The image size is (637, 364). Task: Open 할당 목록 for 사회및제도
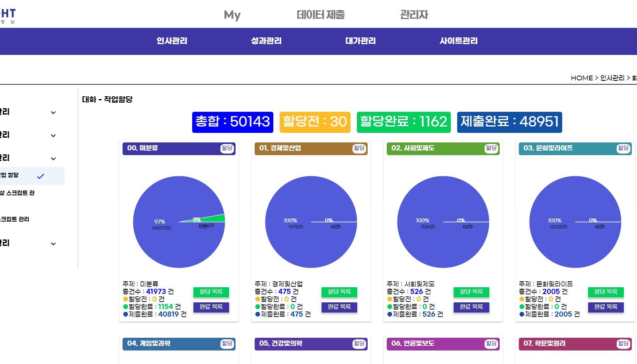471,292
